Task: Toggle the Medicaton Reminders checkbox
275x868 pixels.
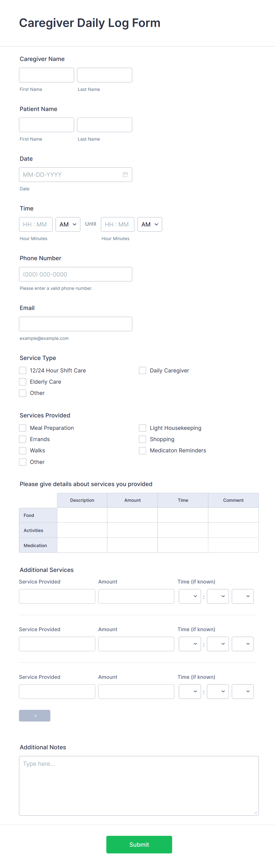Action: tap(143, 450)
